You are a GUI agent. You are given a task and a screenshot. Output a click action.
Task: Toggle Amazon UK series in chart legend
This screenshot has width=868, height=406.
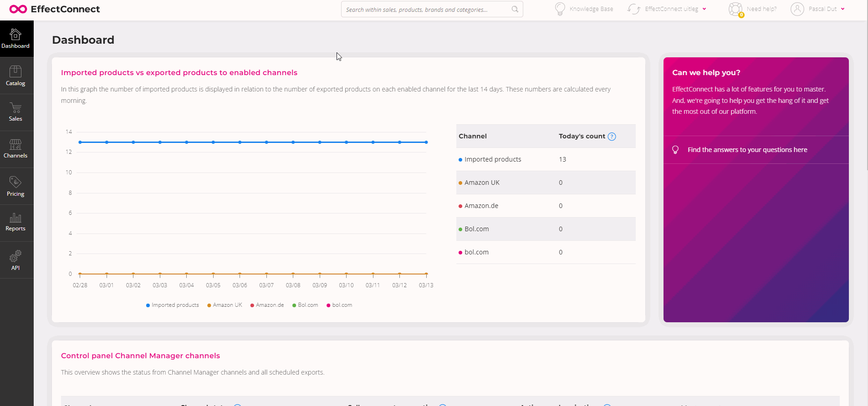coord(225,305)
